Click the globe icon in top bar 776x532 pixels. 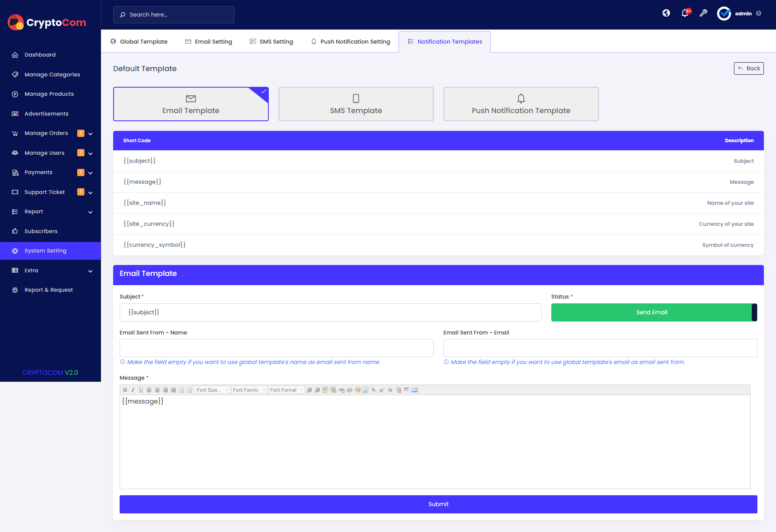(666, 13)
